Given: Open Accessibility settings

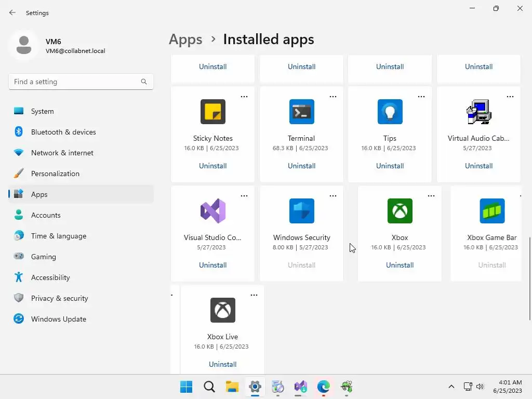Looking at the screenshot, I should tap(81, 277).
